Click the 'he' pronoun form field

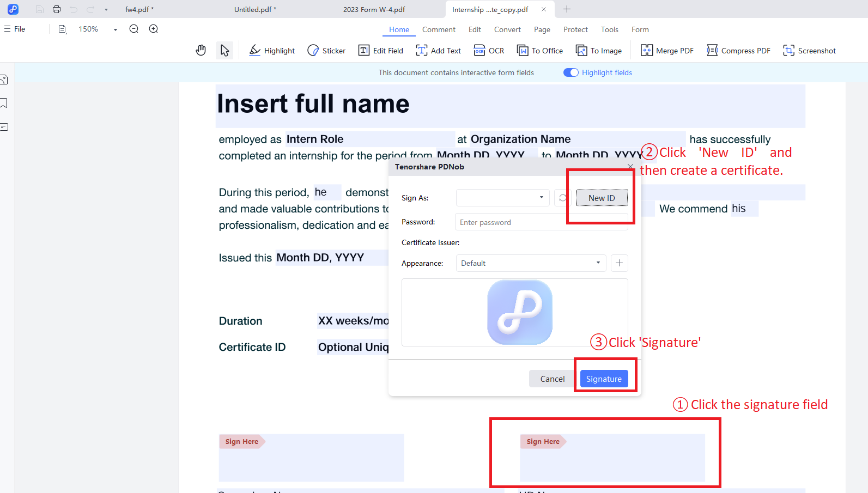pyautogui.click(x=327, y=192)
